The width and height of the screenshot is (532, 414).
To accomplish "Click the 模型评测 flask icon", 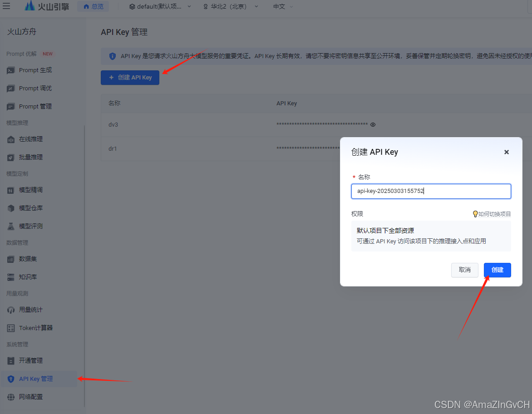I will (x=11, y=227).
